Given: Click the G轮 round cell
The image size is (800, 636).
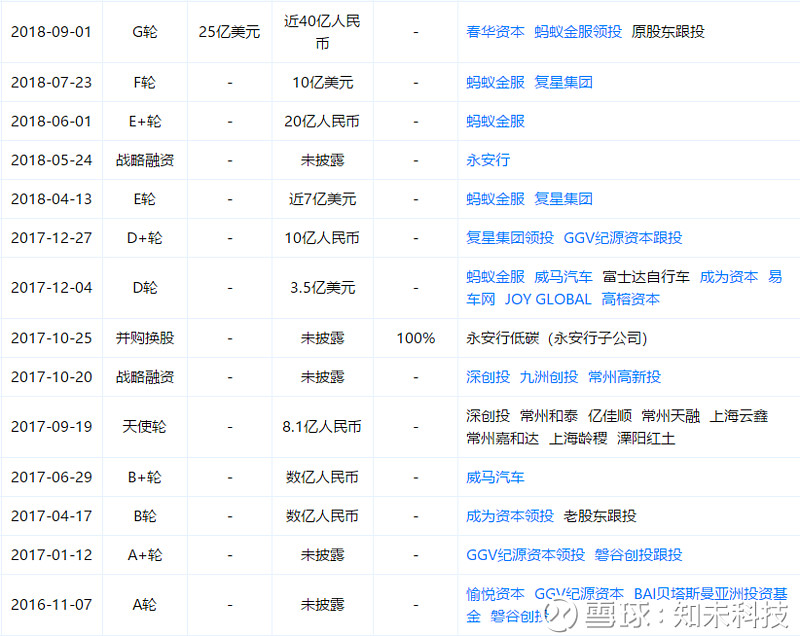Looking at the screenshot, I should 144,32.
